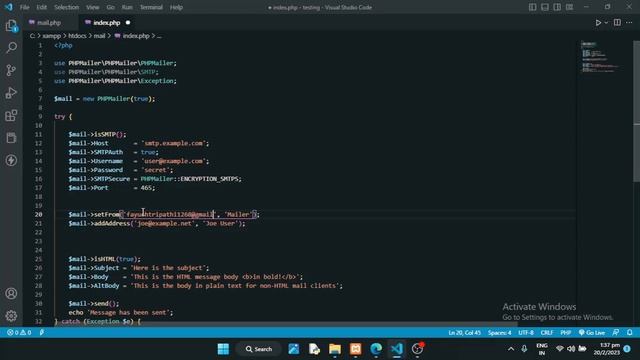Open the Manage gear icon

pyautogui.click(x=11, y=316)
